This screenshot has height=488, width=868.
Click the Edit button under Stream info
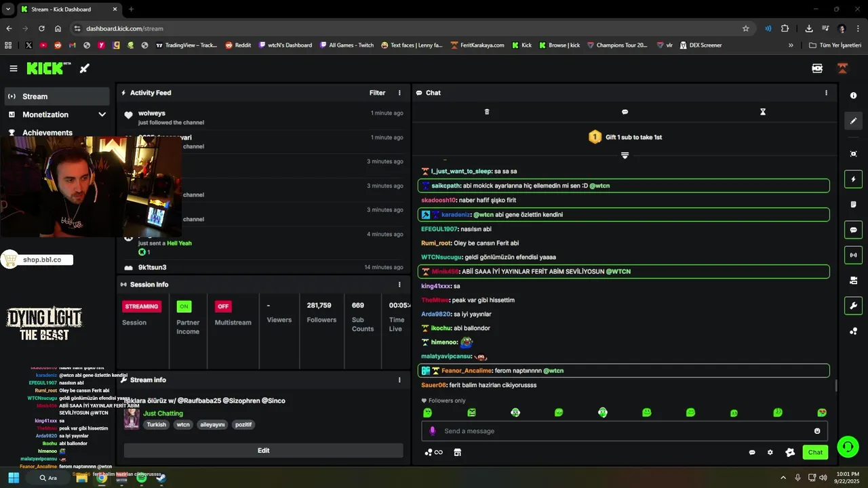pos(263,451)
